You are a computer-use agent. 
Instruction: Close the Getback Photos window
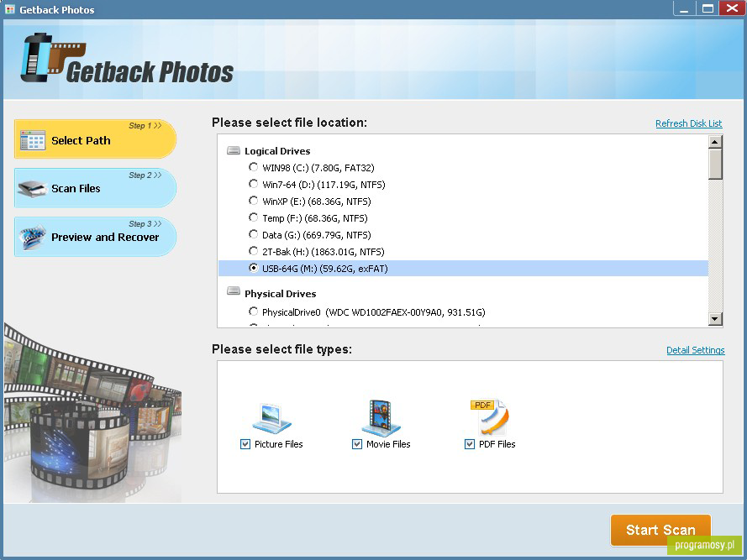732,8
